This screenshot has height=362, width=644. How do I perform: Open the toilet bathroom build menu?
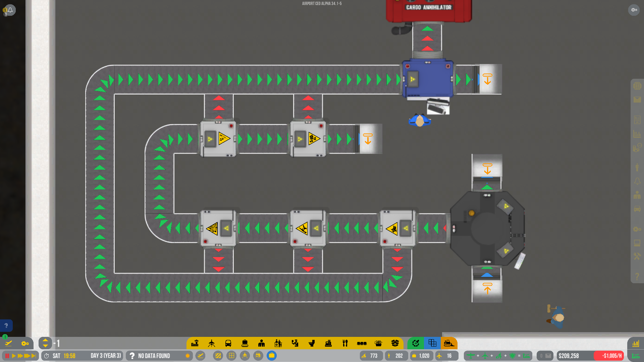coord(312,343)
